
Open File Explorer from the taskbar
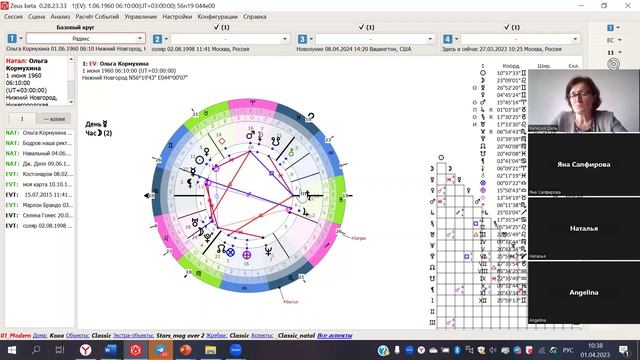pyautogui.click(x=211, y=350)
